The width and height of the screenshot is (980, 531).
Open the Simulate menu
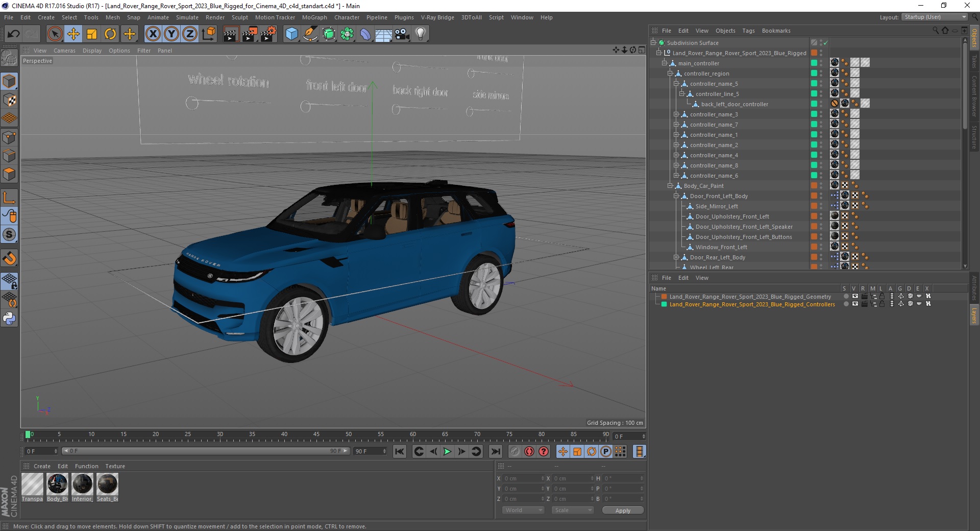tap(187, 17)
